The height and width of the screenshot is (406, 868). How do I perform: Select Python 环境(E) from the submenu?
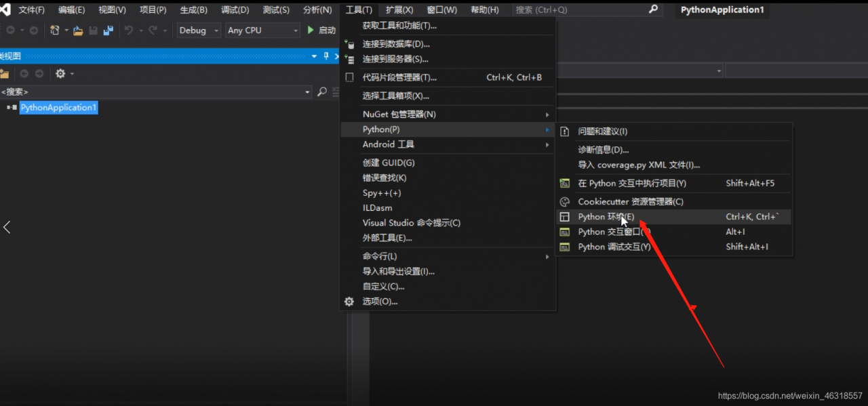[608, 216]
